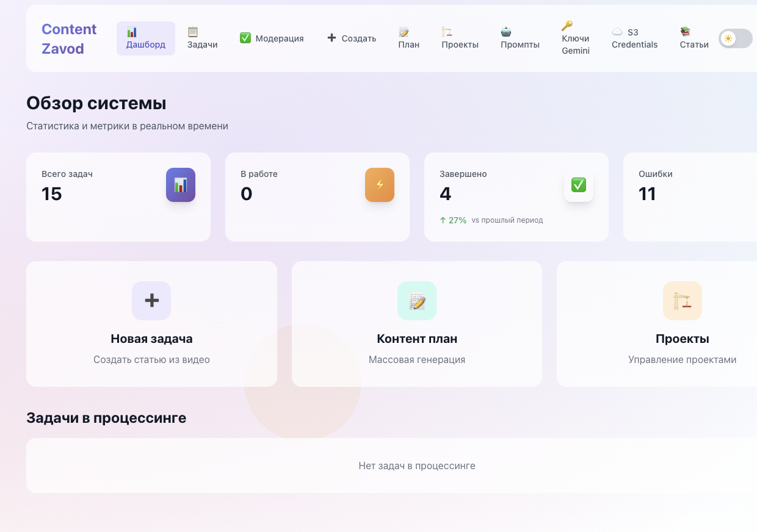Click the green checkmark icon beside Модерация
This screenshot has height=532, width=757.
click(245, 38)
